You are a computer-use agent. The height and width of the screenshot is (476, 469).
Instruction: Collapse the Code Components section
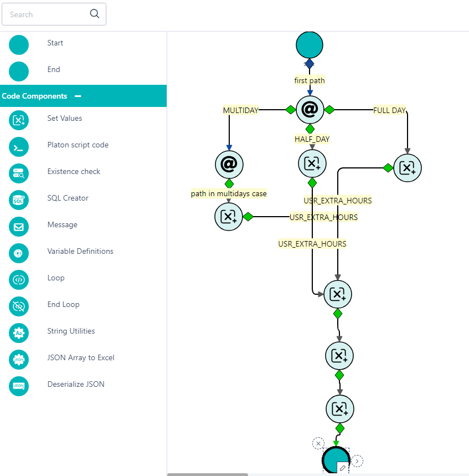78,96
